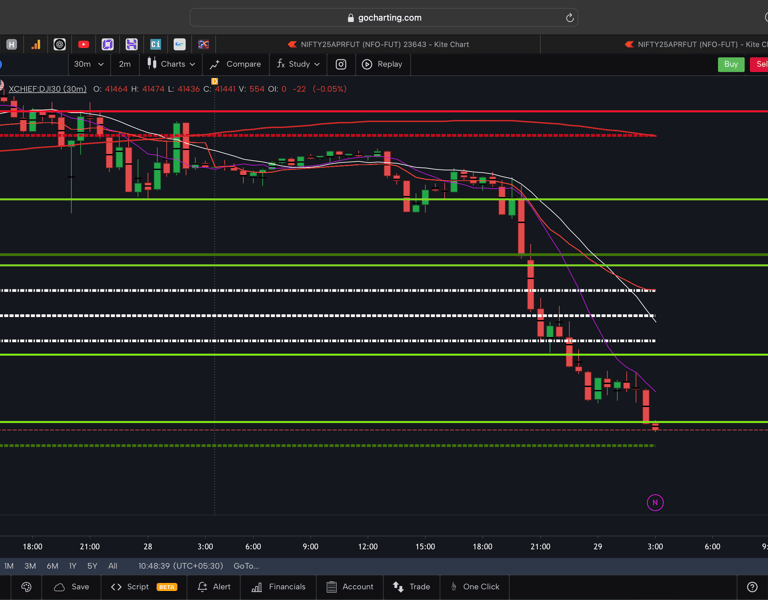Open the orange bar-chart pinned tab
Image resolution: width=768 pixels, height=600 pixels.
pos(36,45)
